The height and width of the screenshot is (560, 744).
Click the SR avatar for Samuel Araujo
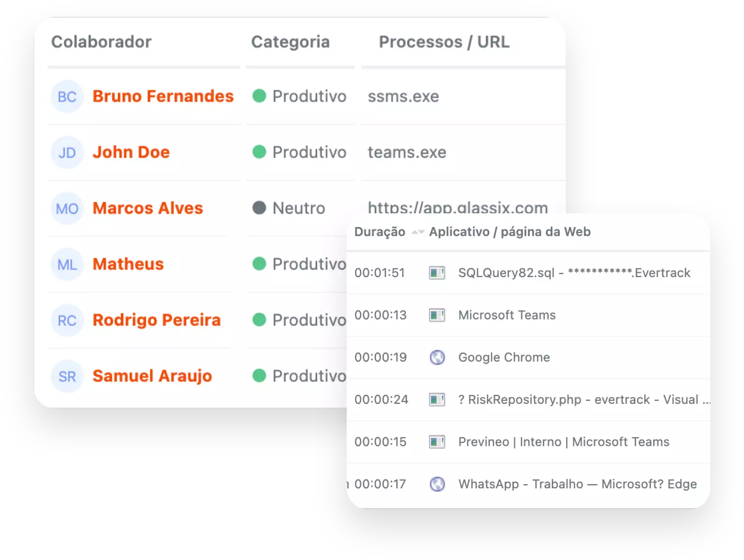coord(67,376)
